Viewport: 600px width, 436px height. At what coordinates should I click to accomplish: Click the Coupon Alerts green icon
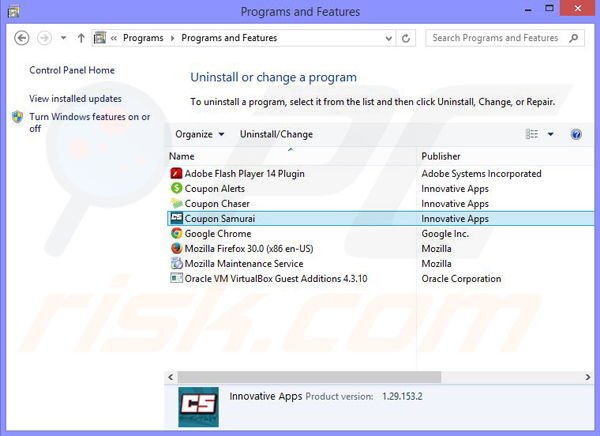pos(176,188)
